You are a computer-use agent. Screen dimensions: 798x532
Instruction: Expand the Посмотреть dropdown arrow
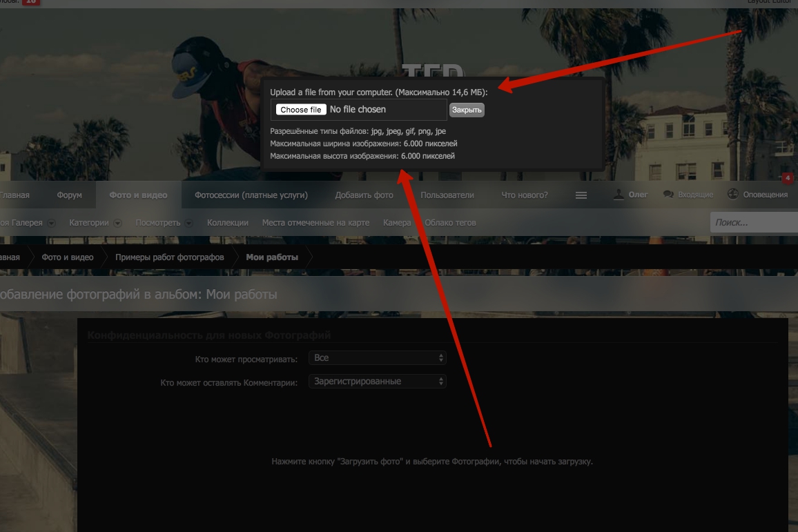pyautogui.click(x=190, y=223)
